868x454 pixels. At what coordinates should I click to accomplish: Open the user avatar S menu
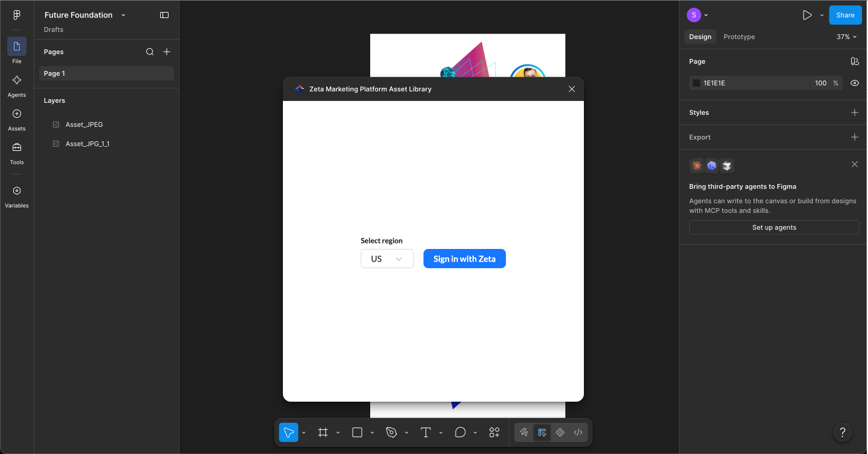(694, 15)
